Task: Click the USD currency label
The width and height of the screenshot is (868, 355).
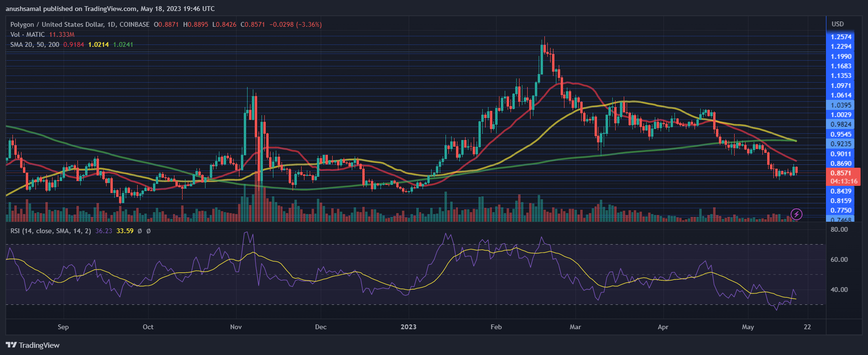Action: click(838, 24)
